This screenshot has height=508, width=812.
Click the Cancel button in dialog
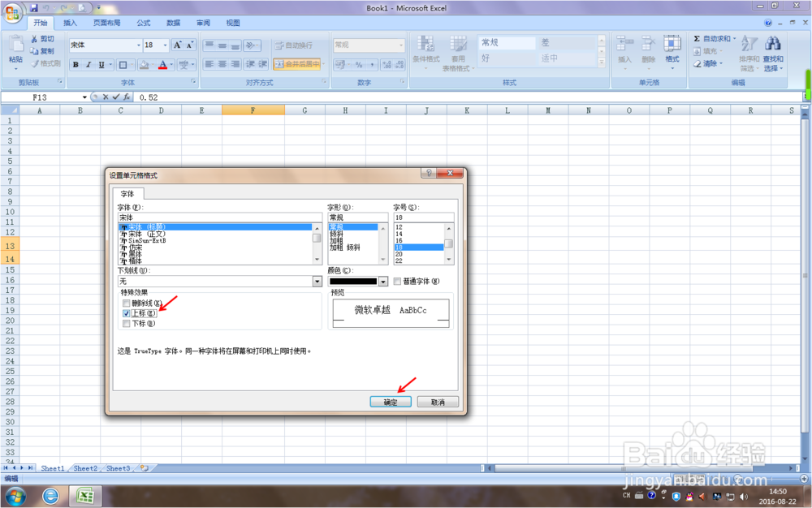tap(438, 402)
